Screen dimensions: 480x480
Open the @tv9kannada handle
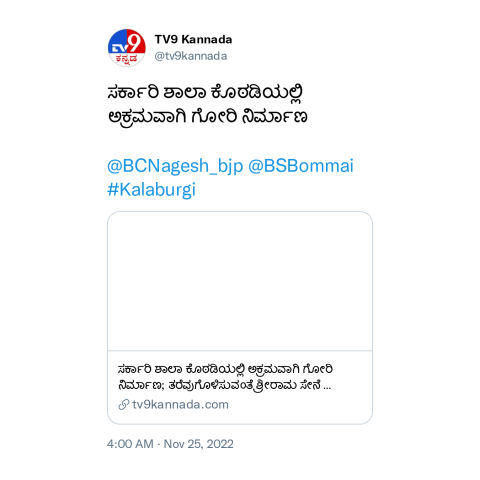[191, 56]
